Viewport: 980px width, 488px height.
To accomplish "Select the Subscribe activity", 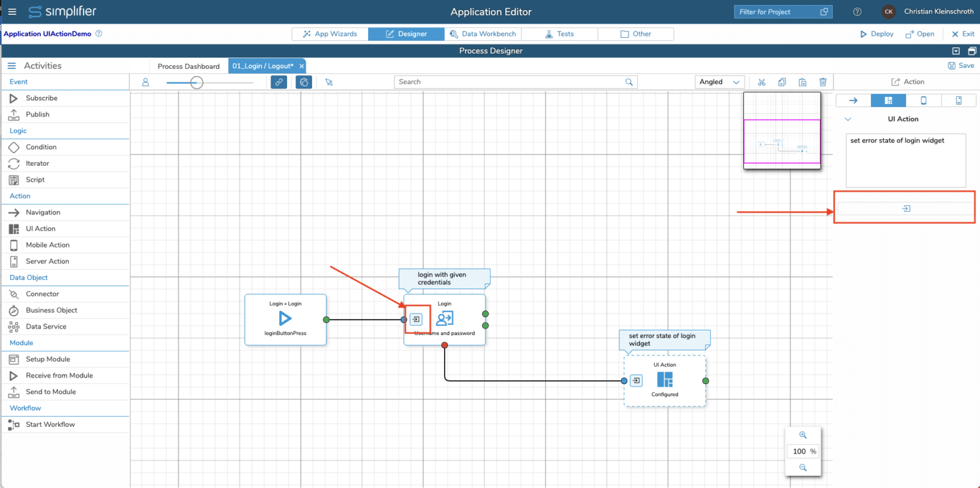I will coord(65,98).
